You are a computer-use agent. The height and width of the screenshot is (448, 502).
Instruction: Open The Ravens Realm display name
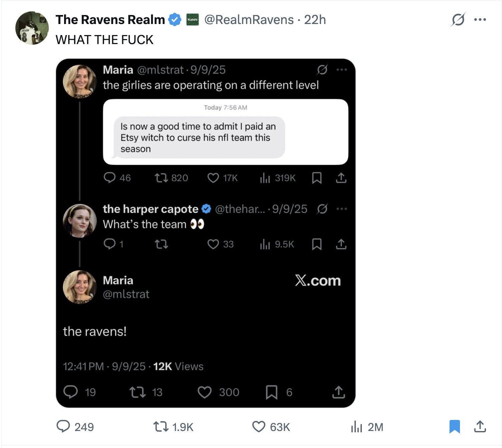pos(110,20)
